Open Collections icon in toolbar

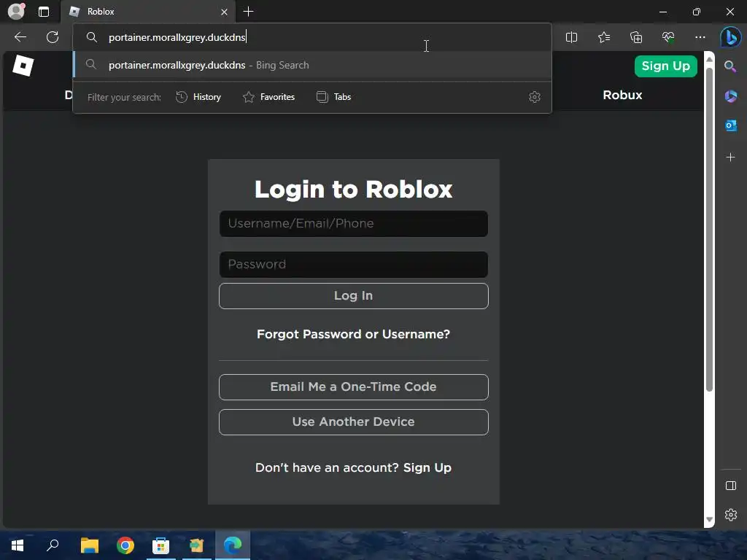[636, 37]
